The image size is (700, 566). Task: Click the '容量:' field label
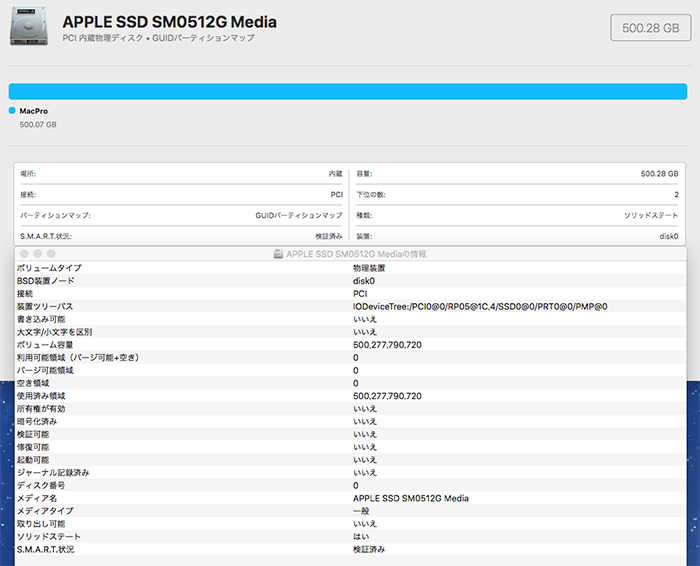coord(364,174)
